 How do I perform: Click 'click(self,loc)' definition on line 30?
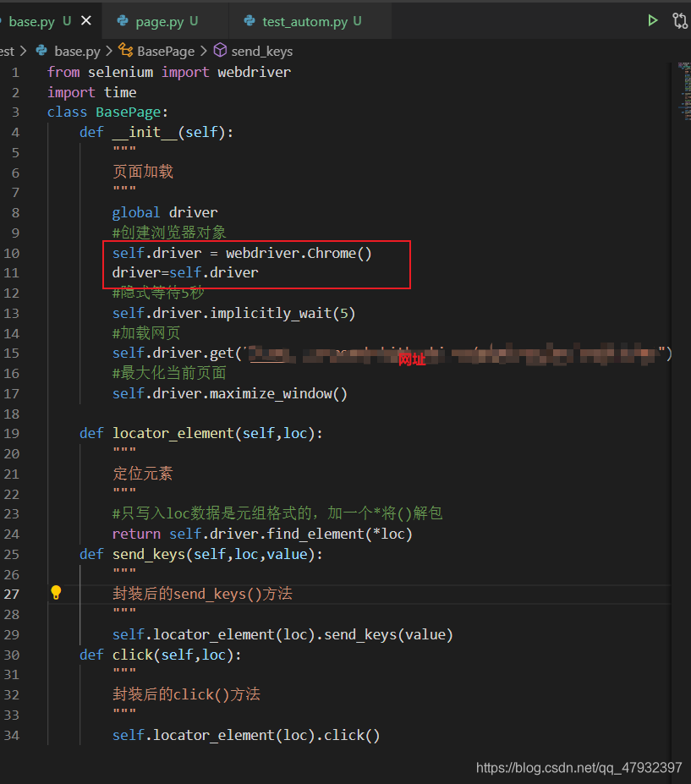coord(173,655)
